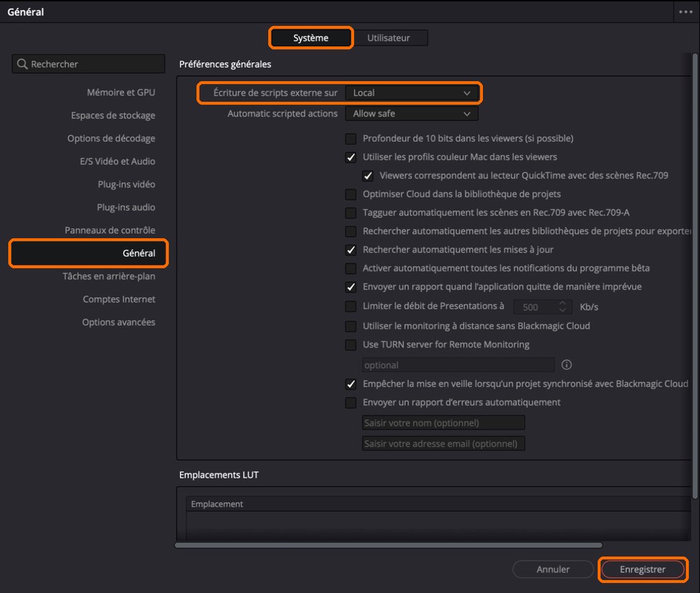Click the Rechercher search field
Screen dimensions: 700x593
tap(88, 64)
